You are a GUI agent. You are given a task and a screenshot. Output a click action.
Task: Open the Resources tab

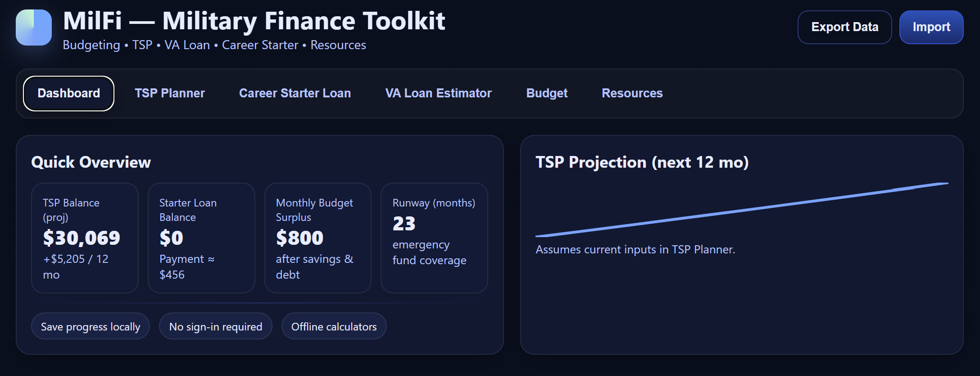click(x=632, y=93)
